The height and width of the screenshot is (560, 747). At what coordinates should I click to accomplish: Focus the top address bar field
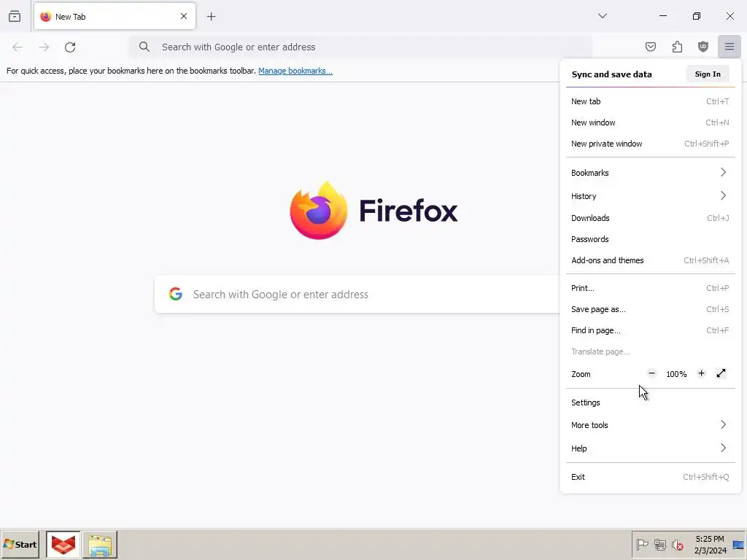pos(360,47)
